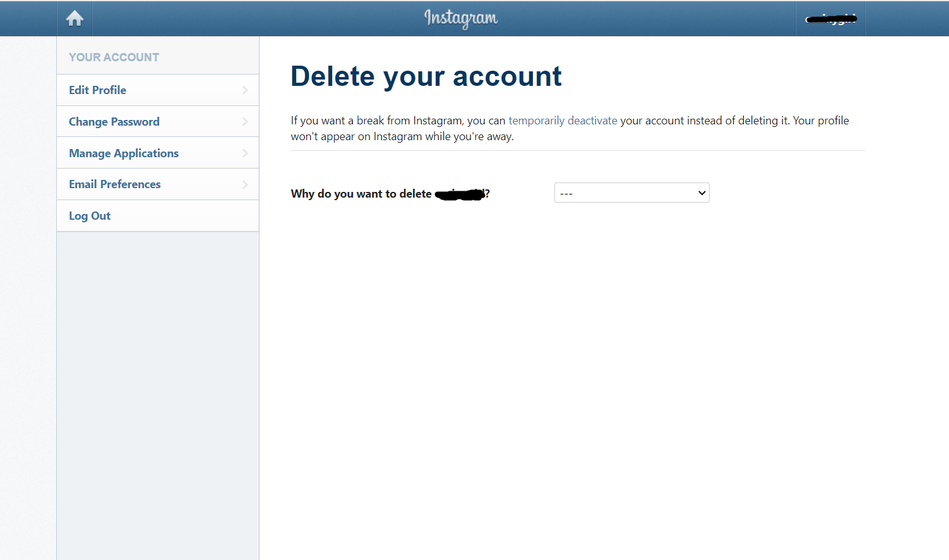
Task: Select Manage Applications in the sidebar
Action: pyautogui.click(x=124, y=153)
